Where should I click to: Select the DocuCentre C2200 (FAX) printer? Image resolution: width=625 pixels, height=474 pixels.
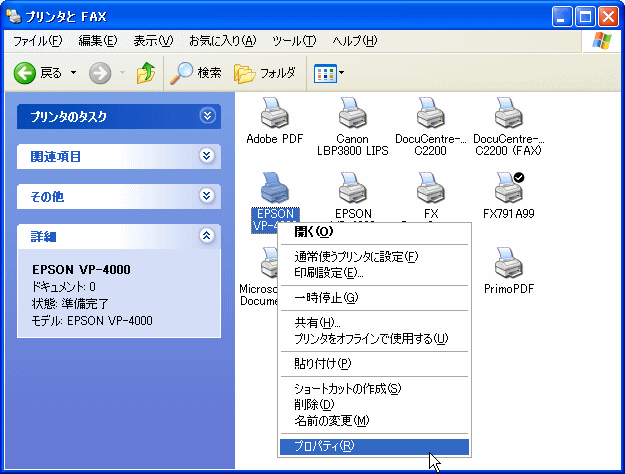tap(509, 113)
